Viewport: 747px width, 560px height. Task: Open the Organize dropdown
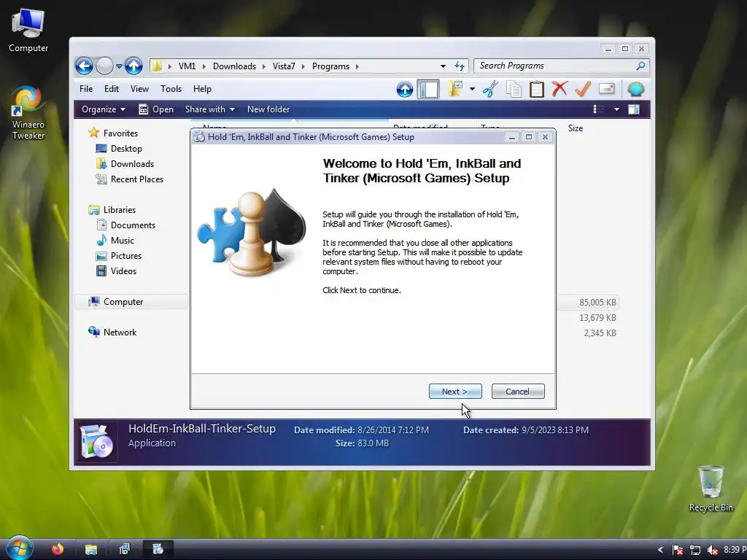point(104,109)
